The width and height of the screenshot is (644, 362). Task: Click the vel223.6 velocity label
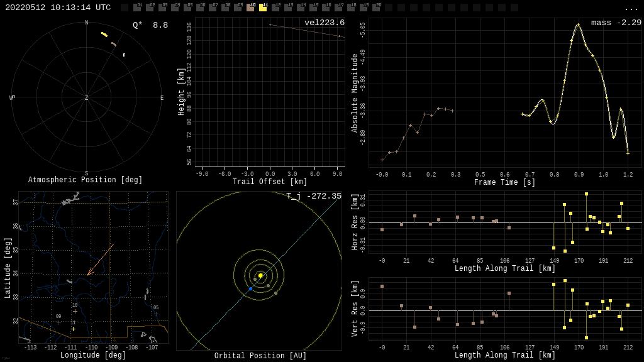click(x=324, y=23)
